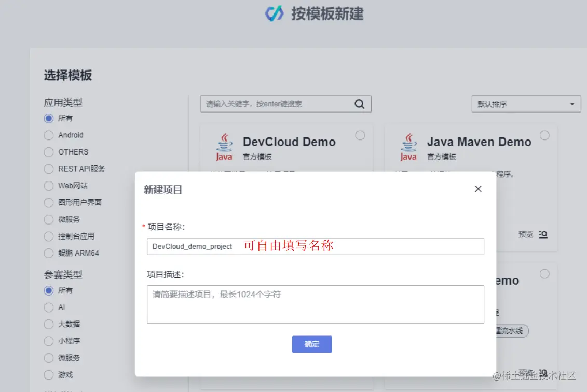
Task: Select the 图形用户界面 option
Action: pyautogui.click(x=49, y=203)
